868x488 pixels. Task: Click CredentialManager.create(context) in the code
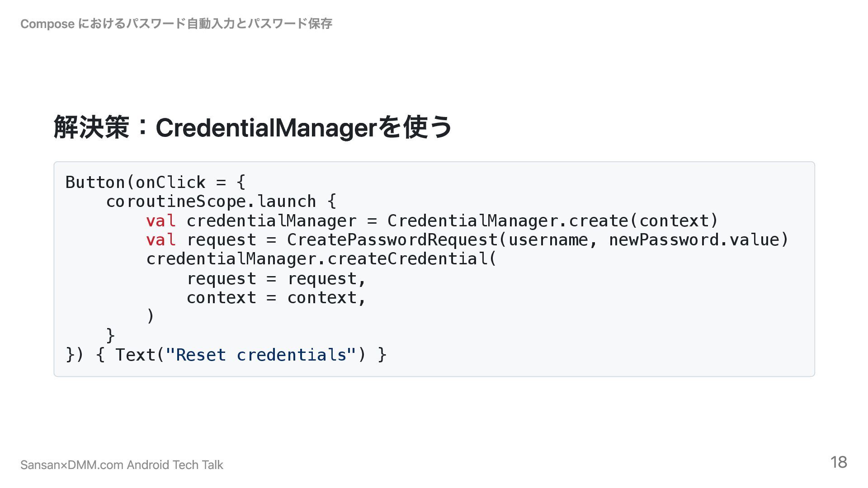click(x=552, y=221)
